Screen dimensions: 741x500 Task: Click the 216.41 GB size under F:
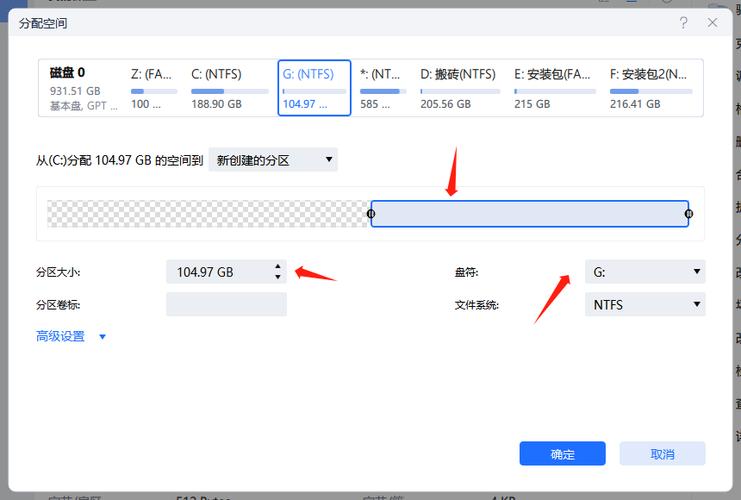click(635, 104)
